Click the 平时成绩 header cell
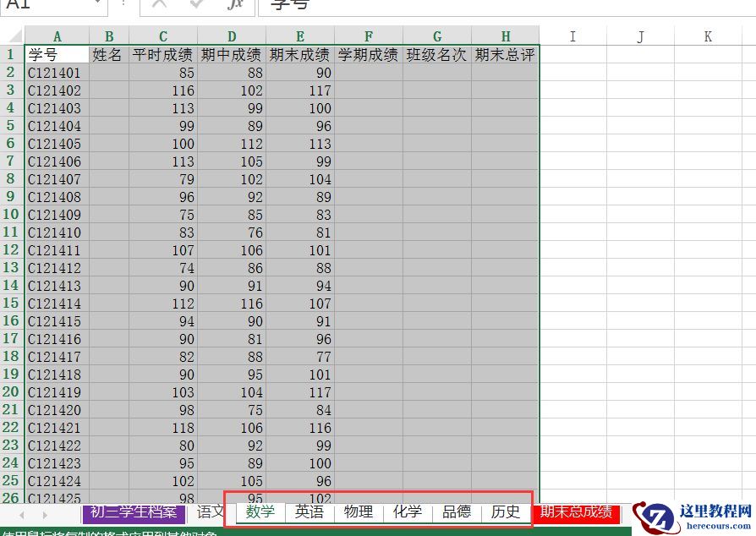This screenshot has height=536, width=756. click(163, 54)
